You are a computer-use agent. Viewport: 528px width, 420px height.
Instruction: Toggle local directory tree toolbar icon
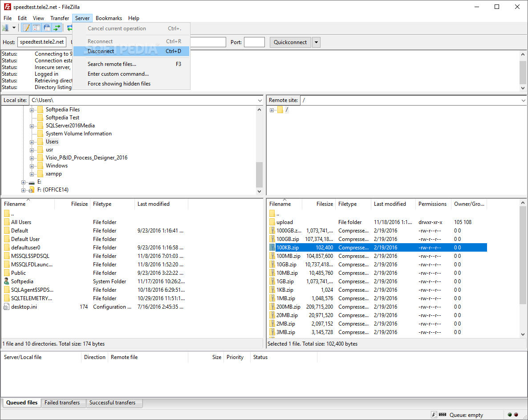(x=37, y=28)
